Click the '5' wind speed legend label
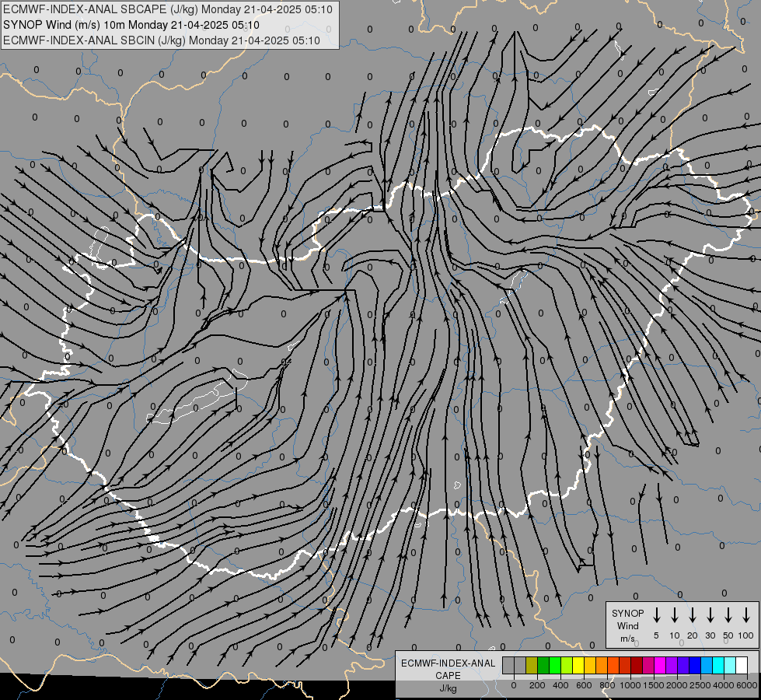 point(656,635)
